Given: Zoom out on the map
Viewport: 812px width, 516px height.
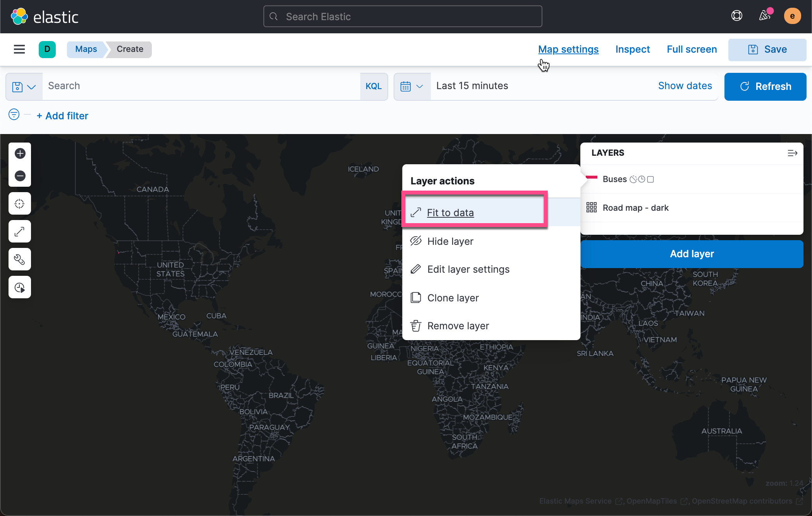Looking at the screenshot, I should [19, 176].
